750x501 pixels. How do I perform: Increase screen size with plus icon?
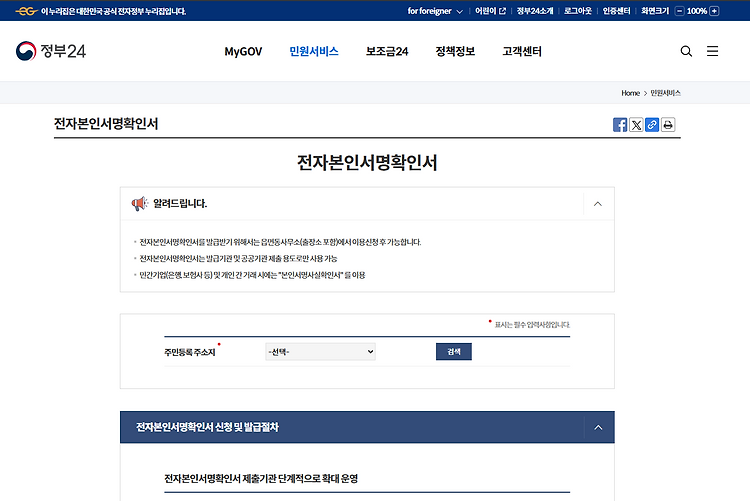(714, 11)
